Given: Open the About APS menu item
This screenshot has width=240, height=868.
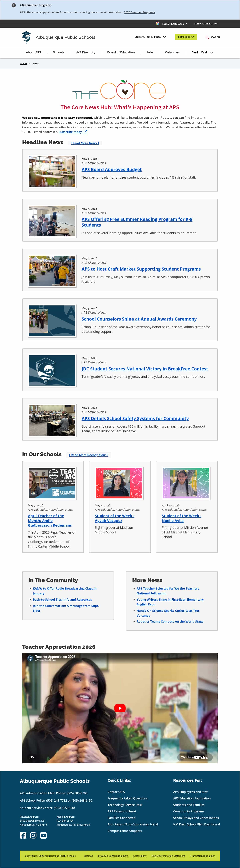Looking at the screenshot, I should coord(33,53).
